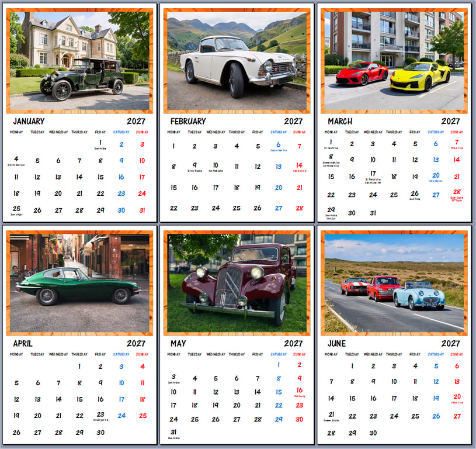This screenshot has height=449, width=476.
Task: Click the MAY month title
Action: click(178, 344)
